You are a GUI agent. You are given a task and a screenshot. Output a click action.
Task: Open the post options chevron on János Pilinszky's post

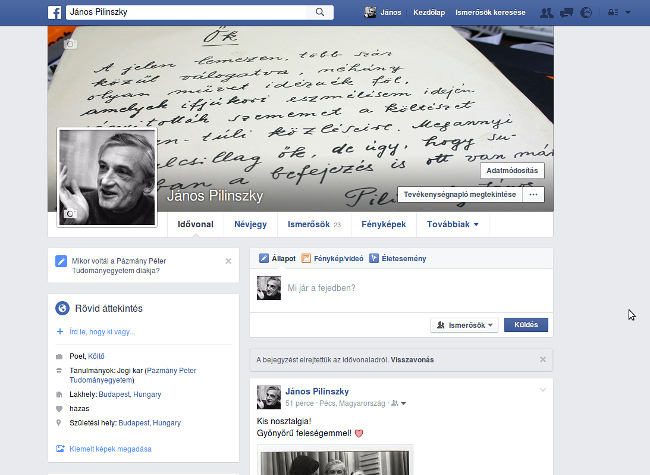(x=543, y=390)
